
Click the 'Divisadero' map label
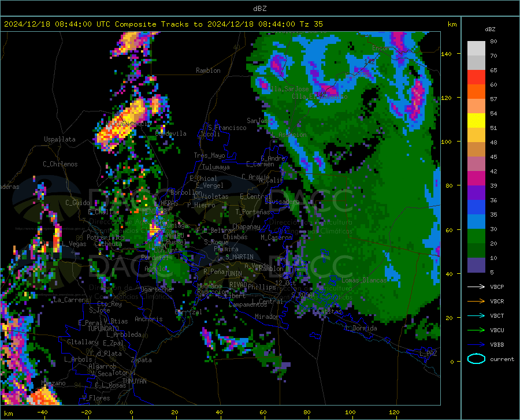(x=282, y=202)
